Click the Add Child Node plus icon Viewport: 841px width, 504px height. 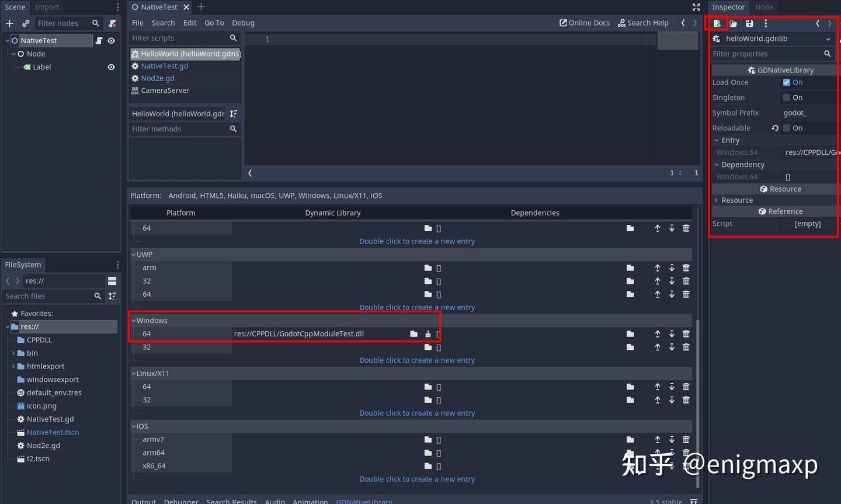(x=9, y=23)
